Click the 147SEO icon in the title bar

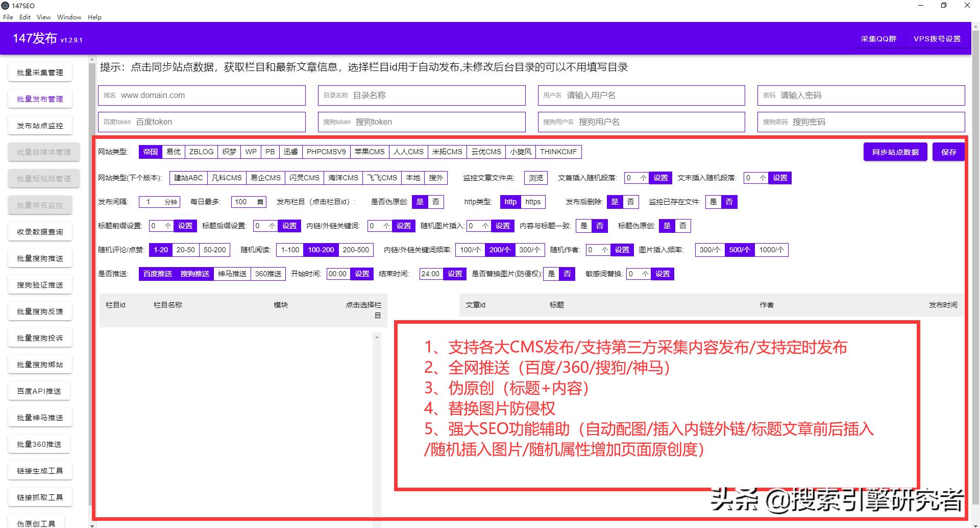(x=6, y=6)
